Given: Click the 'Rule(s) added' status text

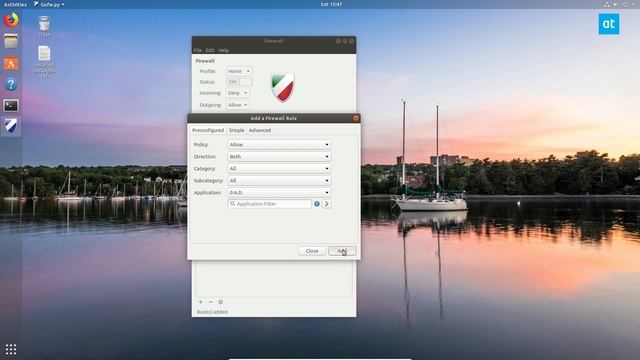Looking at the screenshot, I should [x=212, y=312].
